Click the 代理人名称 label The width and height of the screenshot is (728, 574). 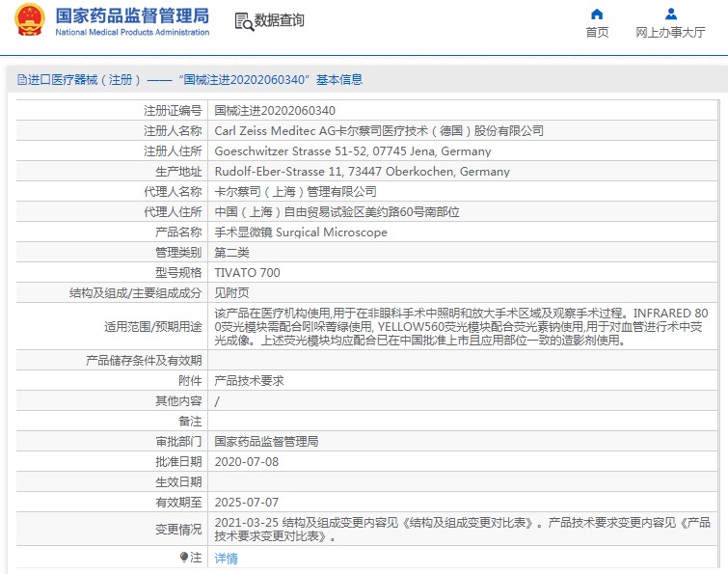173,191
